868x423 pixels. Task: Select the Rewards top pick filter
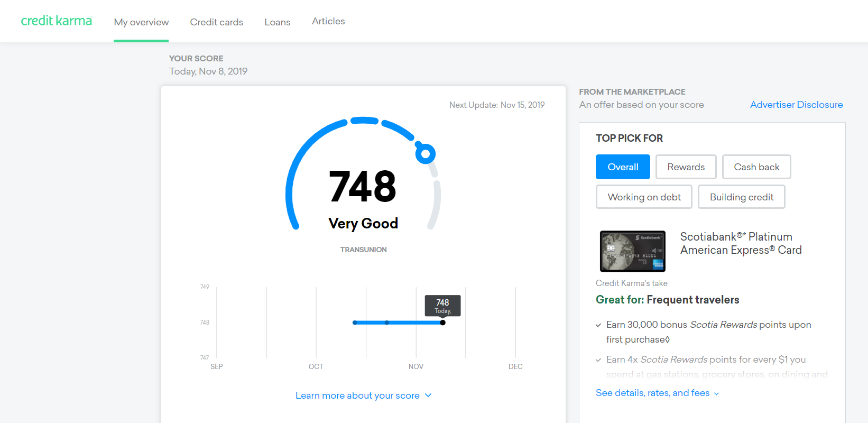click(x=686, y=167)
